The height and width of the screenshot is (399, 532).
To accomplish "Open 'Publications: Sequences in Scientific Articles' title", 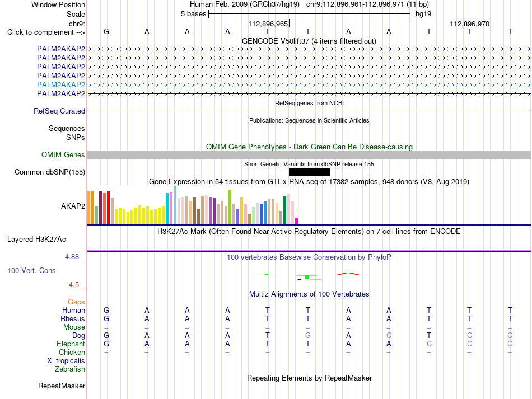I will [x=309, y=120].
